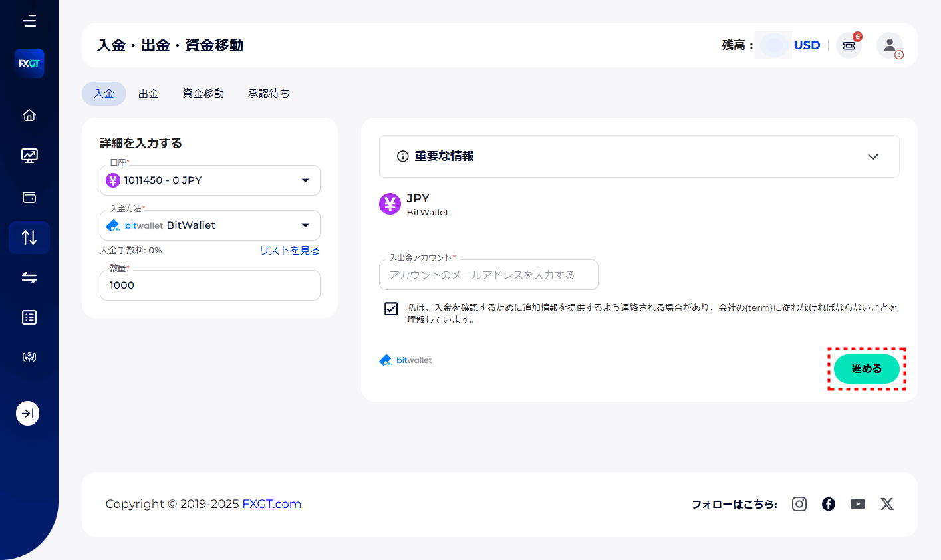Viewport: 941px width, 560px height.
Task: Click the 入金・出金・資金移動 page title
Action: point(170,45)
